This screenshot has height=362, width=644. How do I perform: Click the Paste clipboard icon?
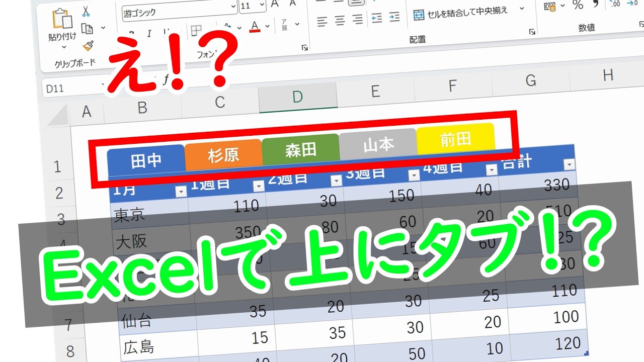point(62,18)
